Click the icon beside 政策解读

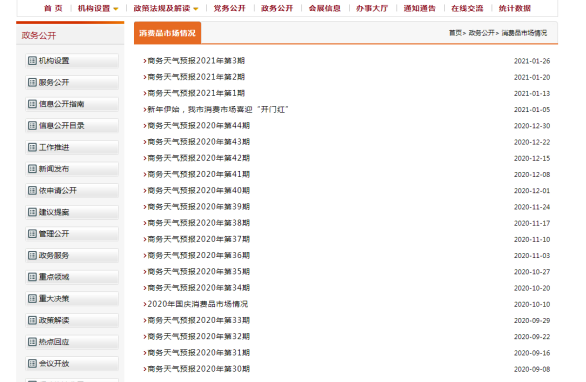point(33,320)
